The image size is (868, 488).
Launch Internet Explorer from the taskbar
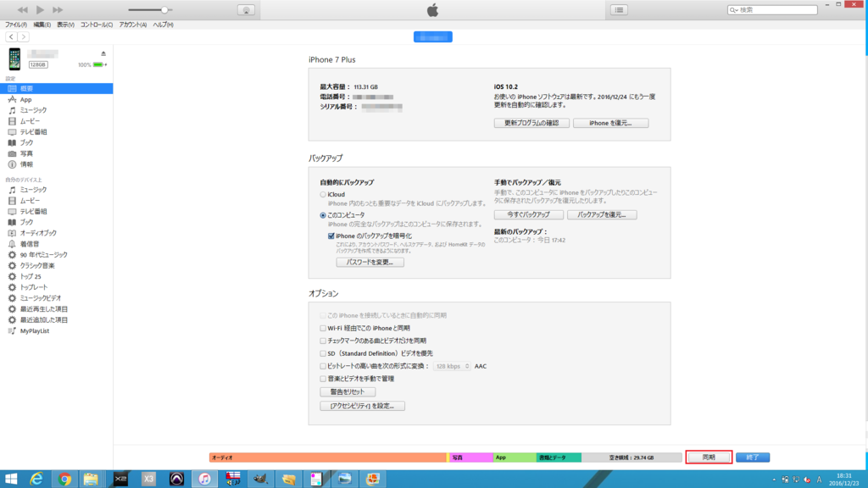(36, 480)
